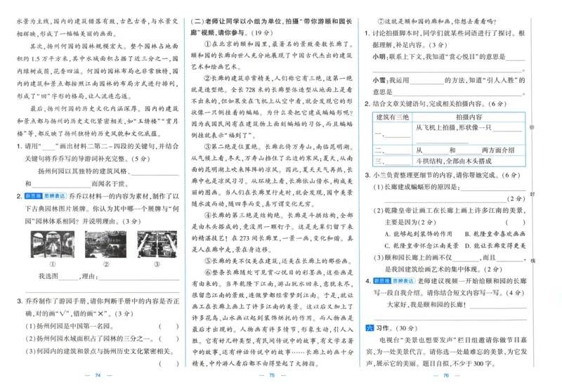This screenshot has width=562, height=392.
Task: Click the blank between 小雪:我运用 and 的方法
Action: 427,80
